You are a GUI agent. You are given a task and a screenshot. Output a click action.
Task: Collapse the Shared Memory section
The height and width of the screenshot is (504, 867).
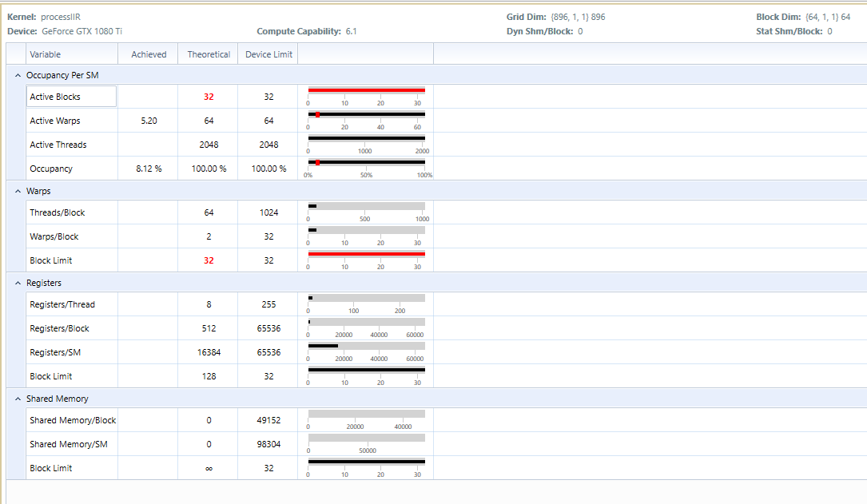click(x=18, y=399)
